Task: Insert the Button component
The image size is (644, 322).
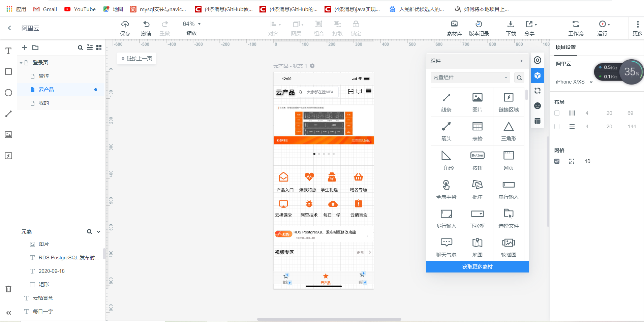Action: pos(478,161)
